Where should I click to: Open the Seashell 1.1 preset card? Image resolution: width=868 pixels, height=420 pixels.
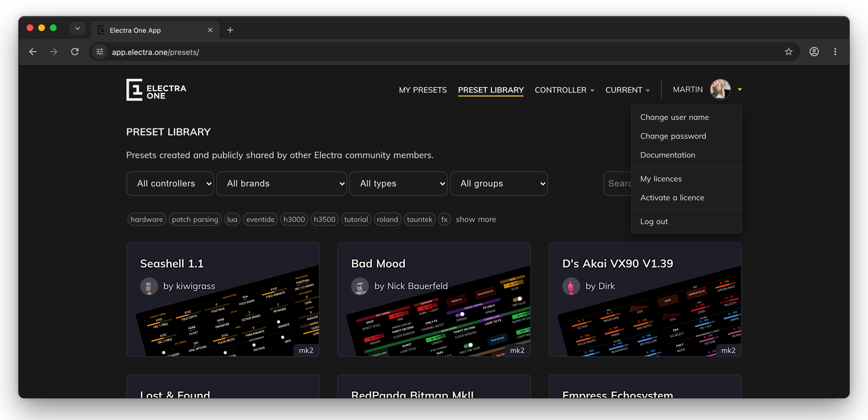click(223, 299)
